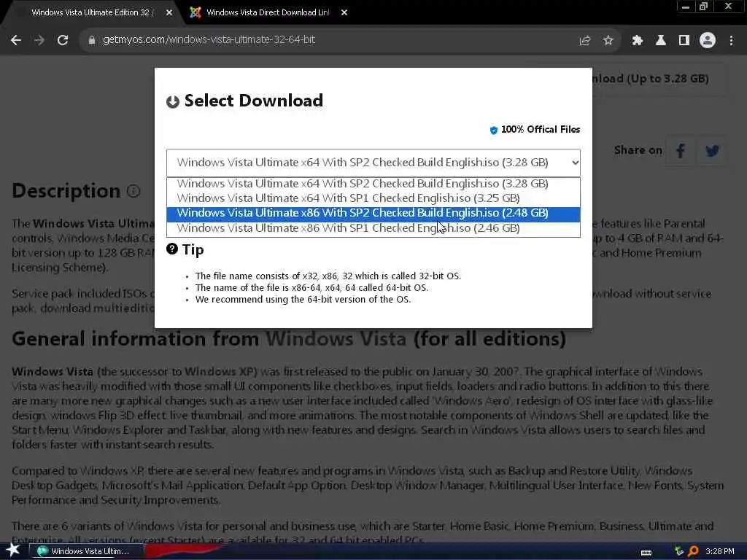Open the extensions puzzle icon
This screenshot has width=747, height=560.
tap(637, 41)
